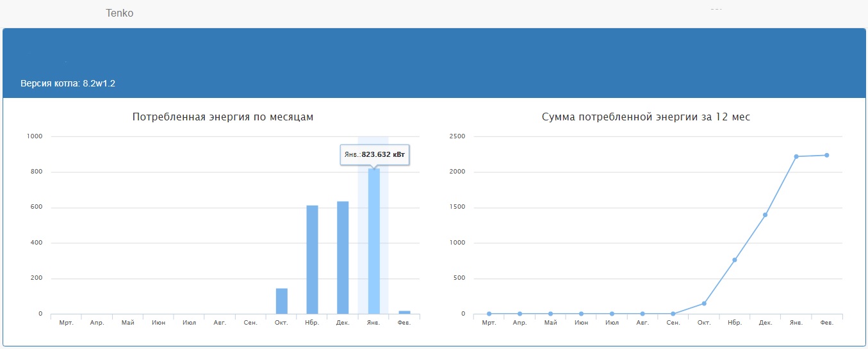Click the 'Дек.' axis label in bar chart
Screen dimensions: 868x349
(343, 323)
